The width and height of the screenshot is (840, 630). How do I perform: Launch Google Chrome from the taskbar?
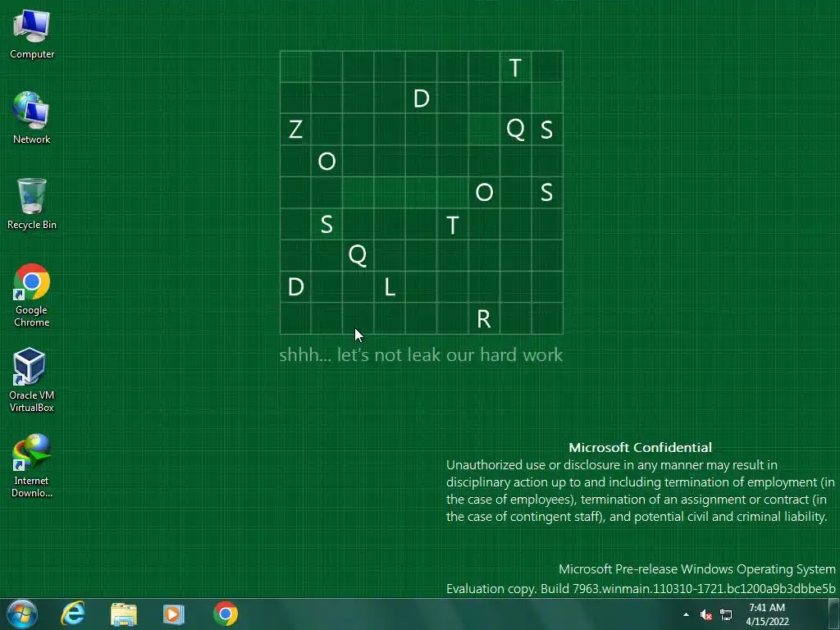[x=226, y=614]
